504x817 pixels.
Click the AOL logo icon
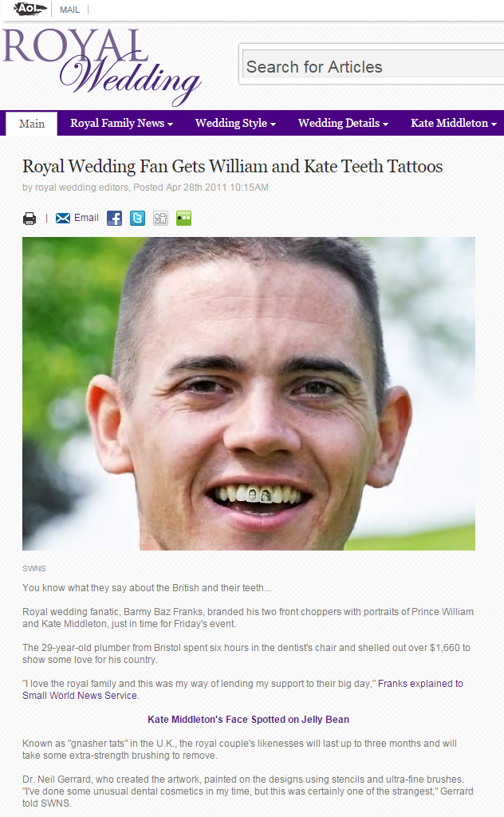[31, 9]
